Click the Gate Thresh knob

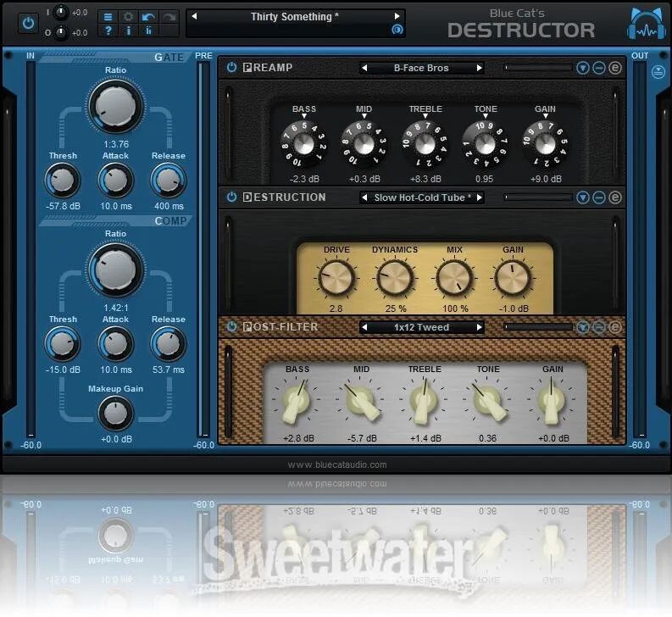coord(63,180)
